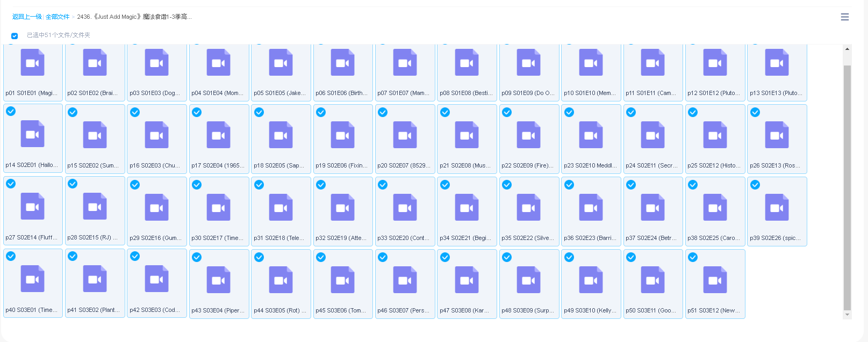The image size is (868, 342).
Task: Click scrollbar down arrow
Action: point(847,315)
